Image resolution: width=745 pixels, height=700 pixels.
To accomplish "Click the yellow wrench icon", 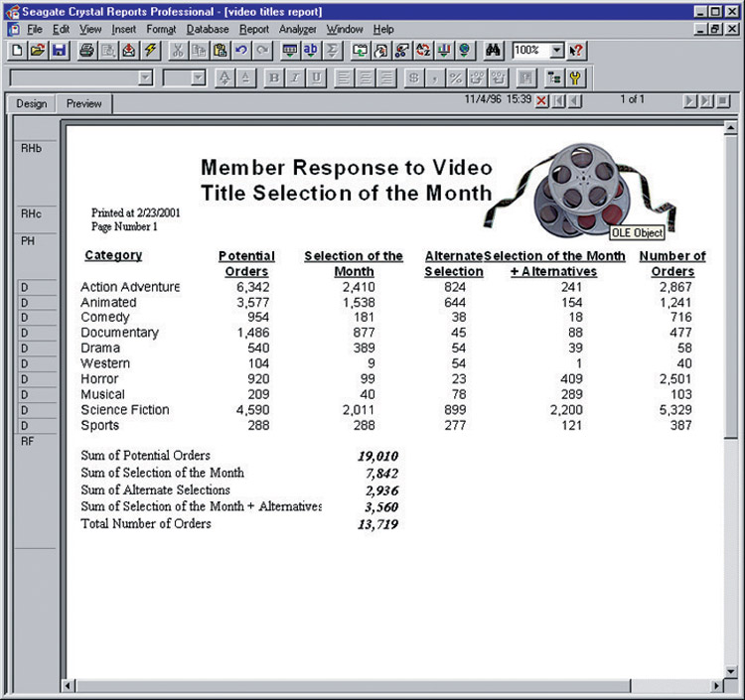I will [x=574, y=77].
